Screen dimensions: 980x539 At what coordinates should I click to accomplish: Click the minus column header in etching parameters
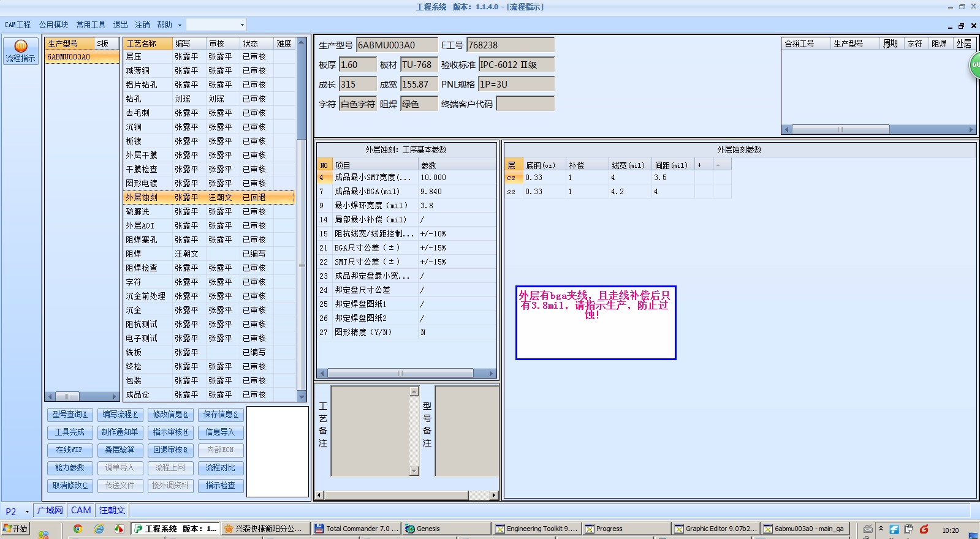[x=722, y=165]
